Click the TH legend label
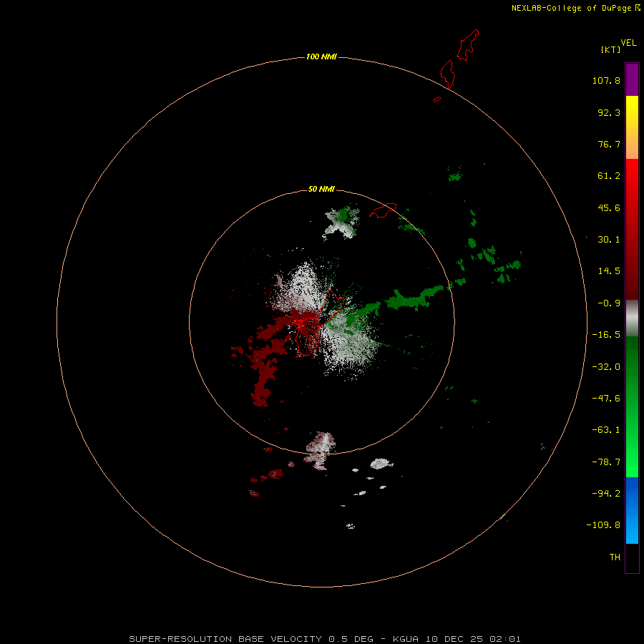 pos(615,557)
